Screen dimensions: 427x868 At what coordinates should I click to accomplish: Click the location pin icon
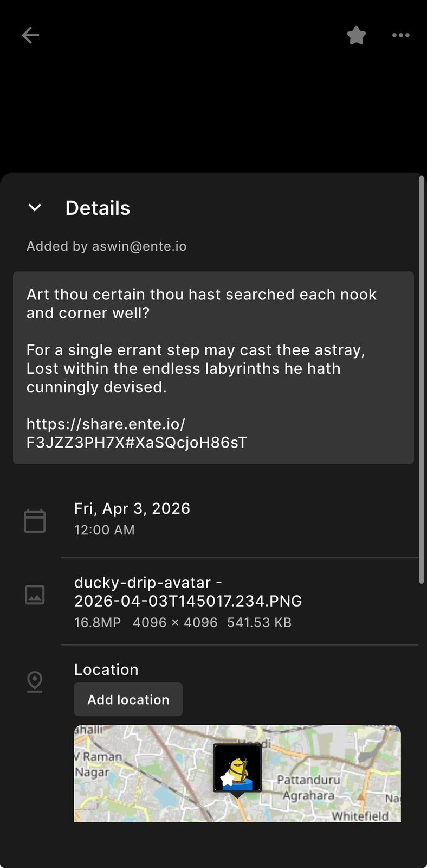click(x=35, y=681)
